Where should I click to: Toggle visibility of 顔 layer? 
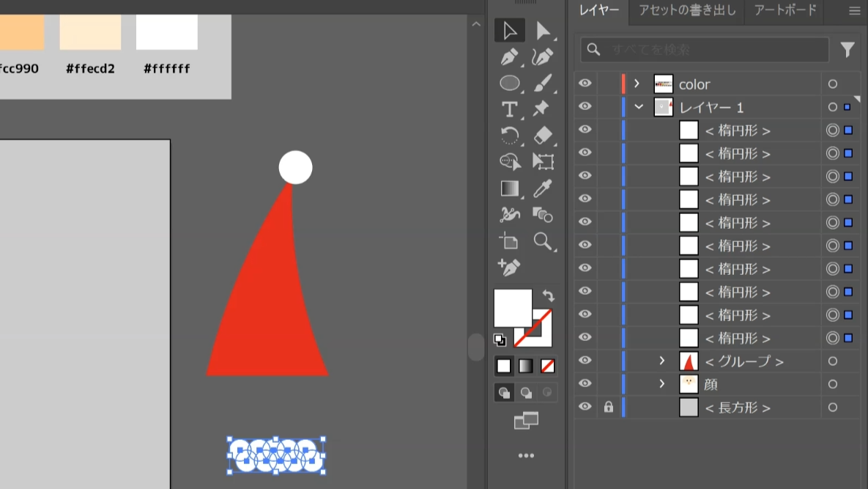tap(585, 384)
